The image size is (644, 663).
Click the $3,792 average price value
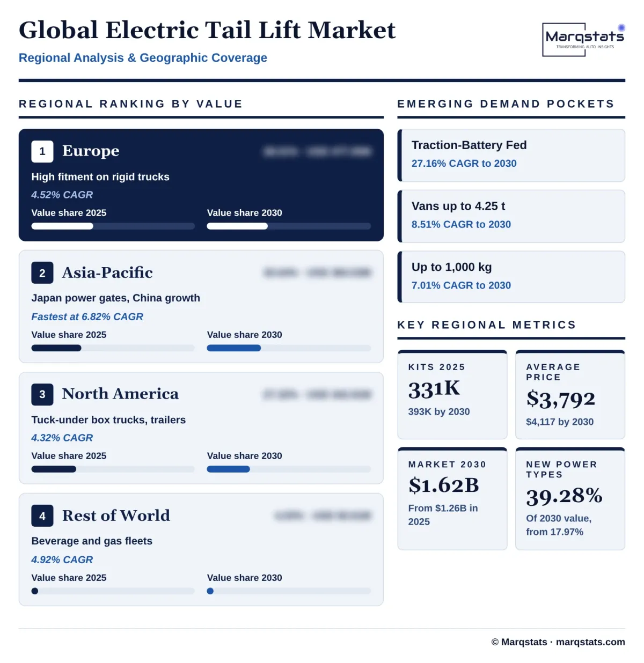pos(561,399)
